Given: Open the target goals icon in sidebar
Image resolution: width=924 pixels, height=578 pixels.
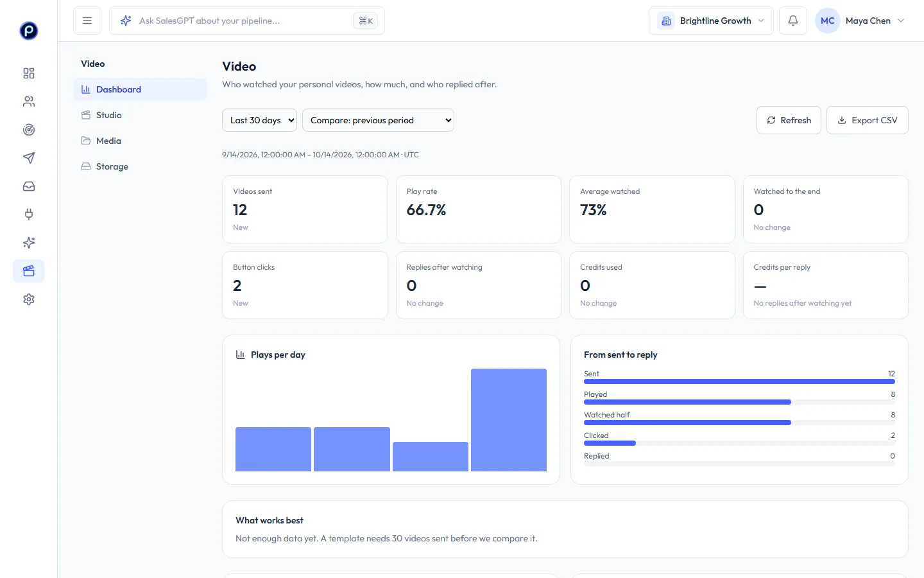Looking at the screenshot, I should [x=28, y=130].
